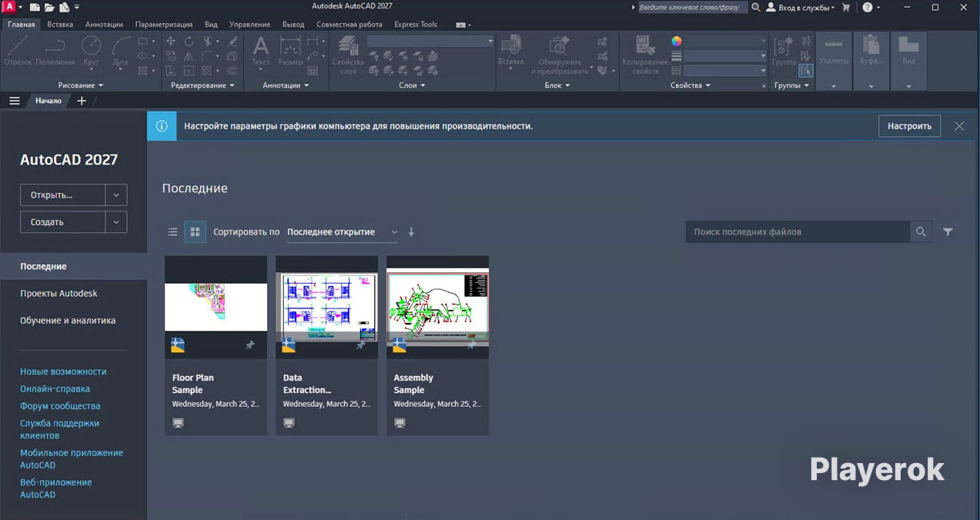The image size is (980, 520).
Task: Open the Вставка ribbon tab
Action: click(60, 24)
